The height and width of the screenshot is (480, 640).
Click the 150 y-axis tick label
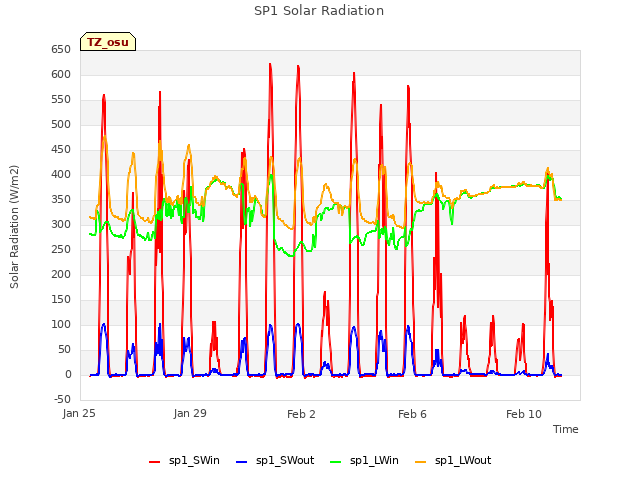click(61, 300)
